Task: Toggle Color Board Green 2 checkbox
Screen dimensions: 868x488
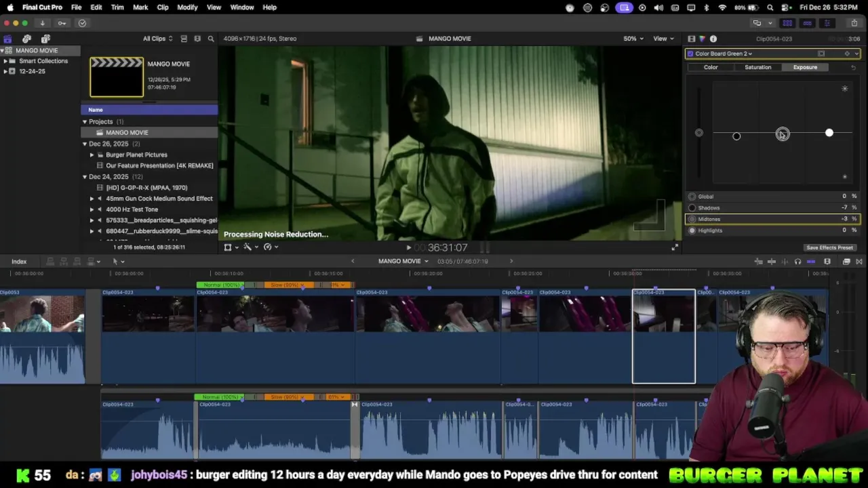Action: click(x=690, y=54)
